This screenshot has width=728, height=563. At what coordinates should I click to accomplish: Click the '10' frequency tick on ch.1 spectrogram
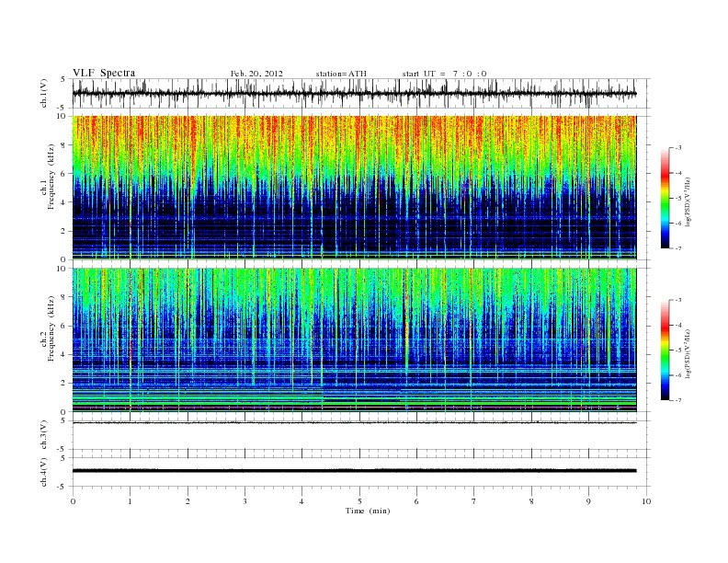62,116
